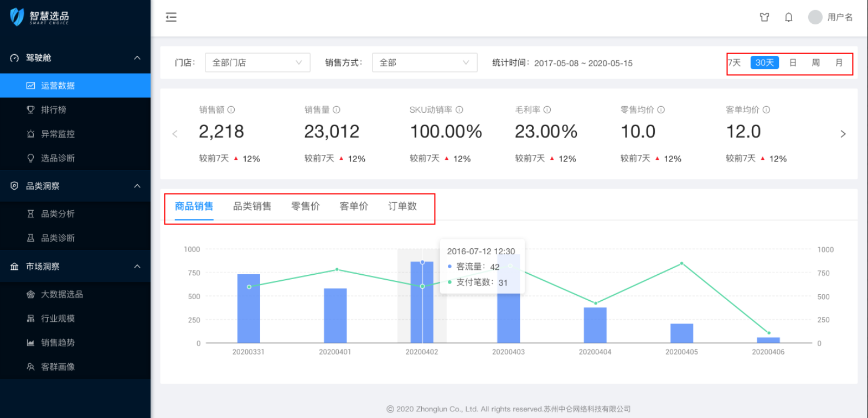
Task: Click the sidebar collapse menu icon
Action: [x=171, y=17]
